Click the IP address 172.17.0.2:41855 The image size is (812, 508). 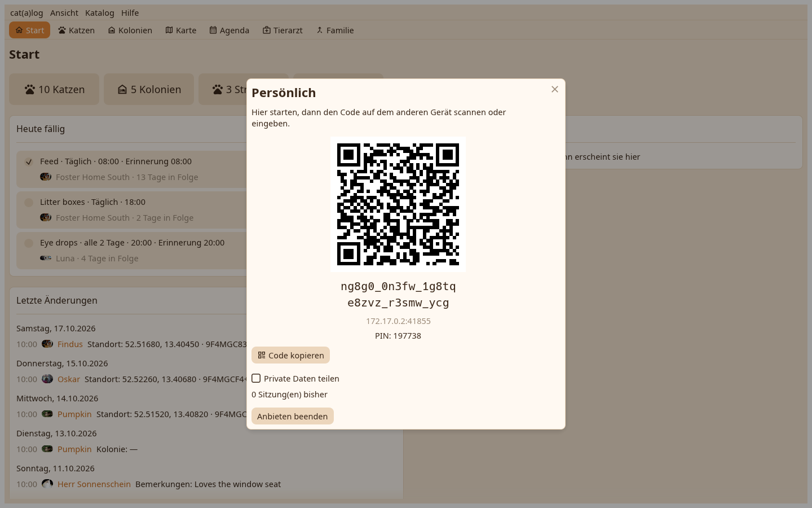click(x=398, y=321)
